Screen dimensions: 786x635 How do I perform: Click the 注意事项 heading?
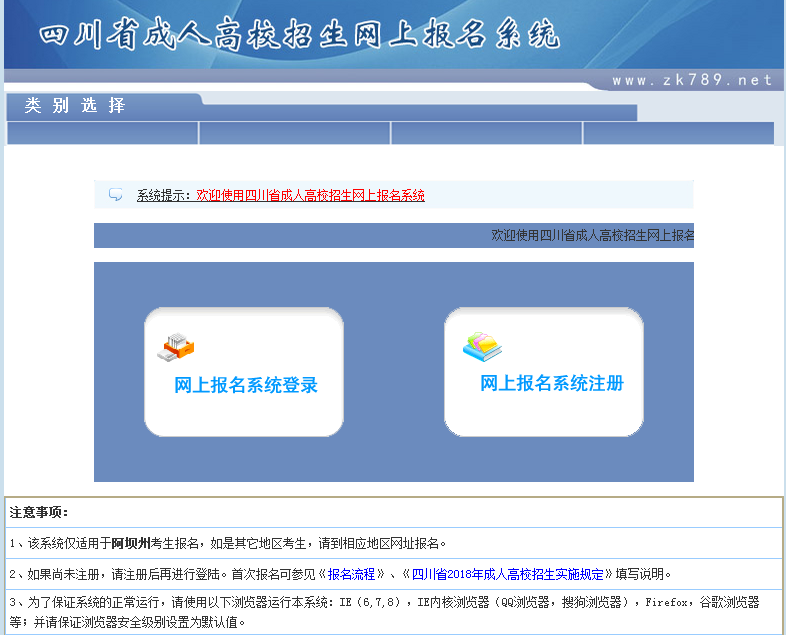coord(39,512)
